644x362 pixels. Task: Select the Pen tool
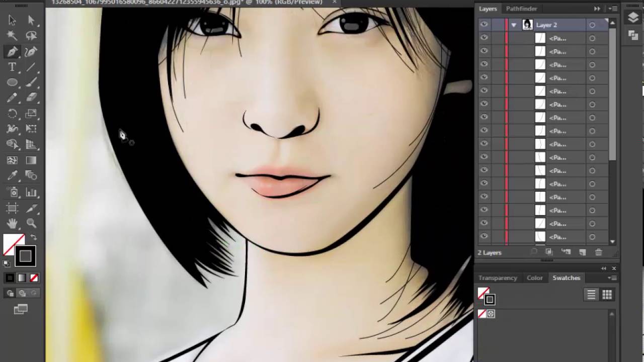click(x=12, y=51)
